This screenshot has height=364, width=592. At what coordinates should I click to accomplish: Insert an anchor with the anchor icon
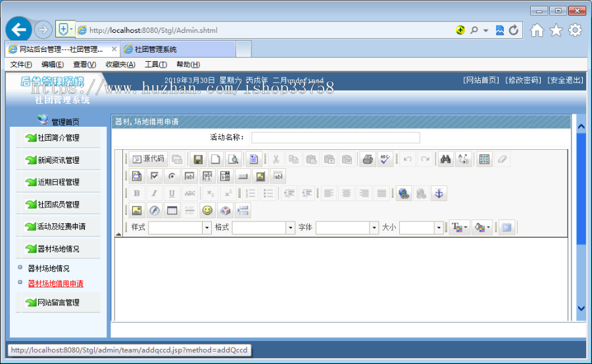click(439, 194)
